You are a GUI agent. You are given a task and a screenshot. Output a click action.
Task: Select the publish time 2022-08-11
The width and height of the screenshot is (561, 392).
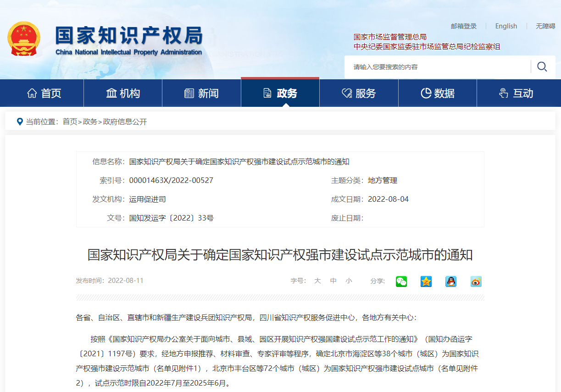[x=126, y=281]
